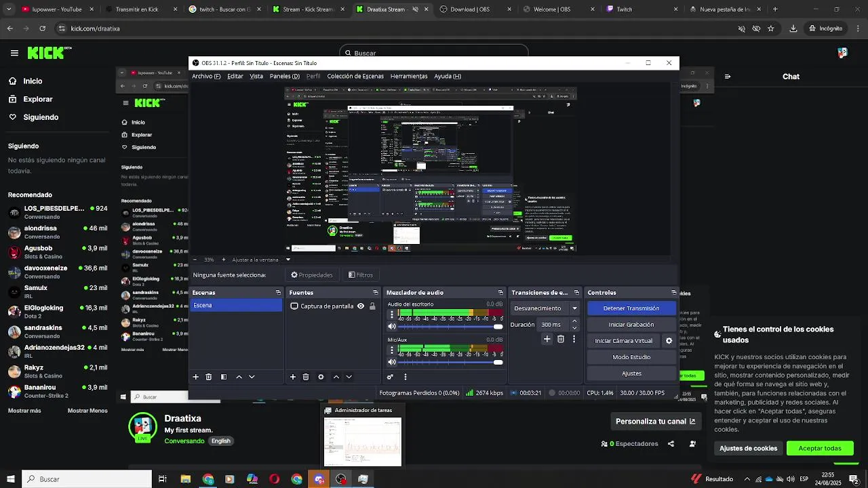Undock the Fuentes panel

pos(375,293)
